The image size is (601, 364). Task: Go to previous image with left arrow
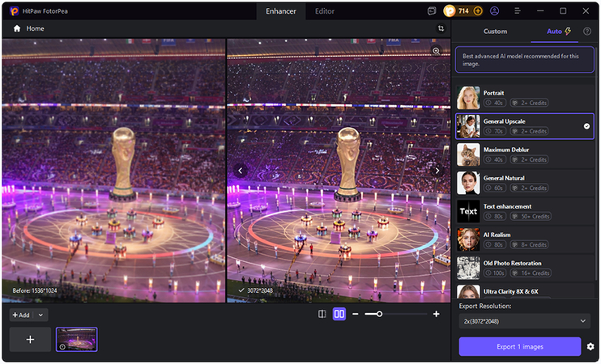[241, 171]
